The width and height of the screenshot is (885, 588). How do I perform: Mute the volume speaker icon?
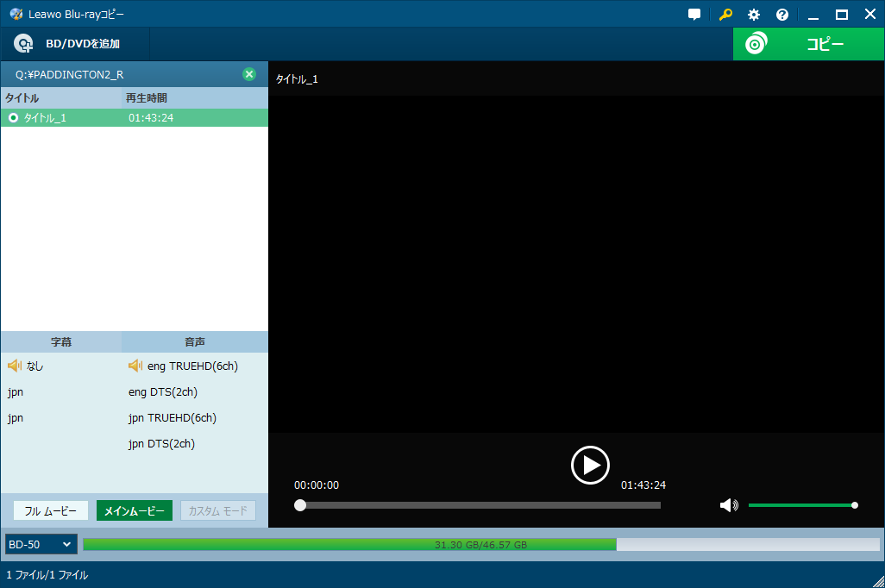tap(729, 505)
